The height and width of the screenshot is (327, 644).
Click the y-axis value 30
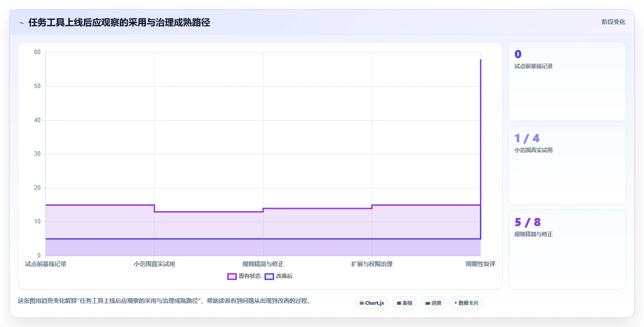(x=37, y=154)
